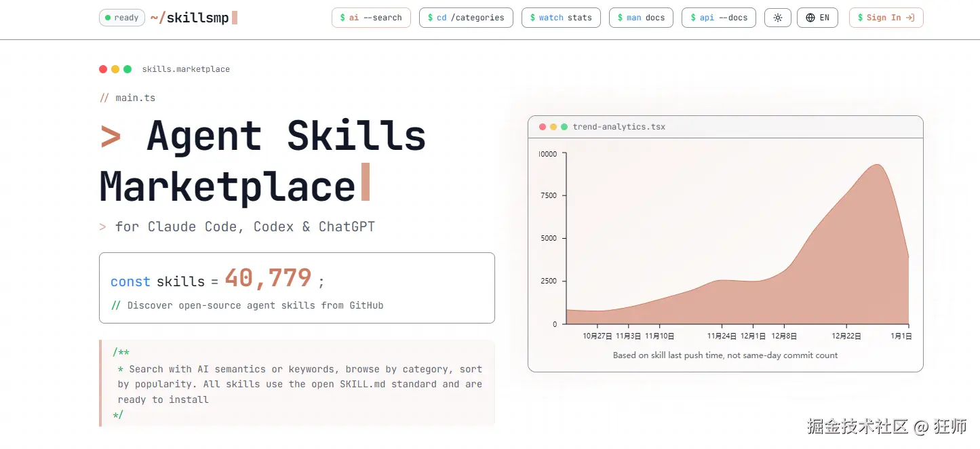Open the EN language selector
Viewport: 980px width, 449px height.
[x=817, y=18]
